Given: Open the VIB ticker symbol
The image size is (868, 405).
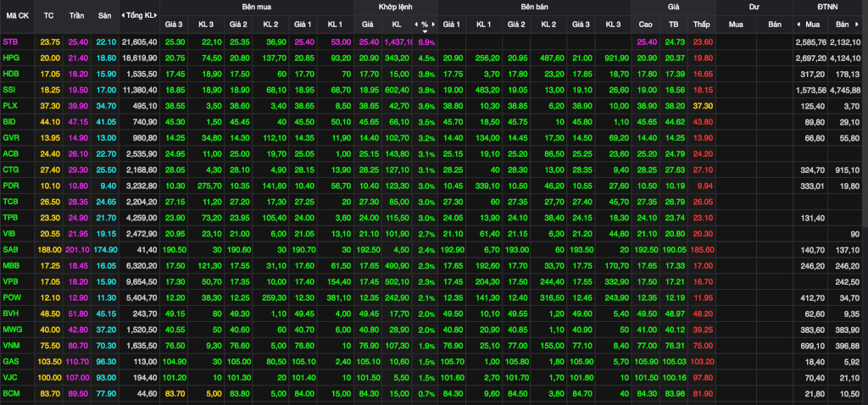Looking at the screenshot, I should 9,234.
